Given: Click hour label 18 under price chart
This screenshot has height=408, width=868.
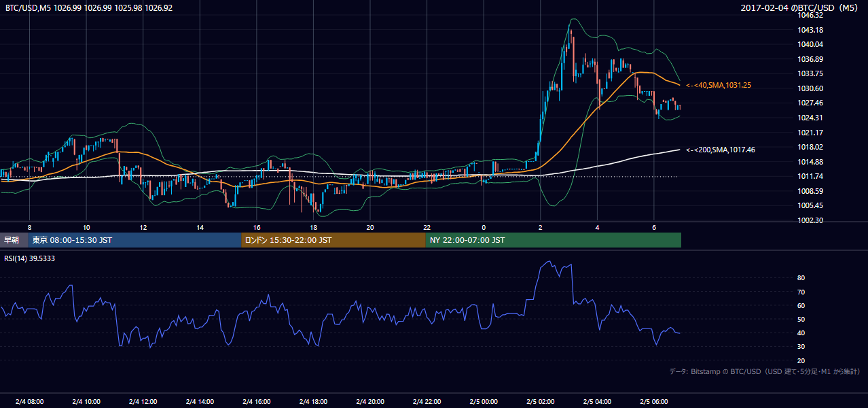Looking at the screenshot, I should click(313, 227).
